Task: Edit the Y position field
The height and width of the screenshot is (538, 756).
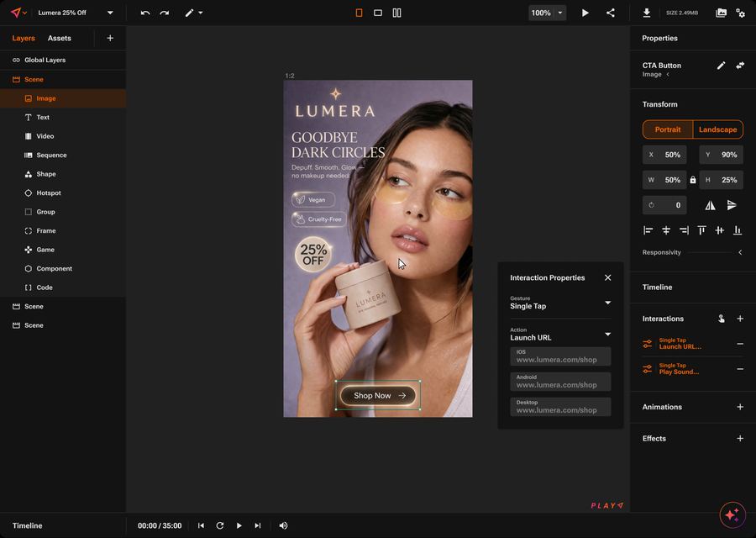Action: click(x=722, y=155)
